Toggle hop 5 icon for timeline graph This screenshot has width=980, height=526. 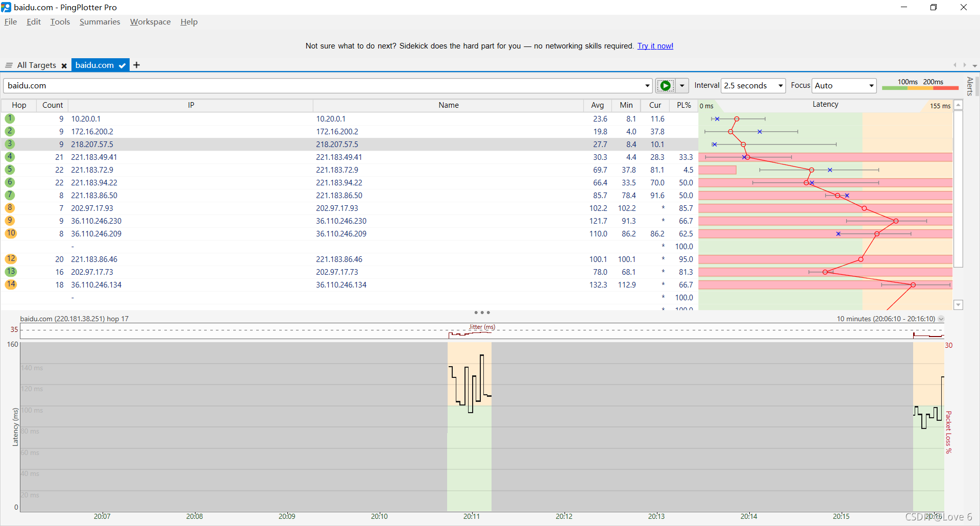[x=10, y=170]
